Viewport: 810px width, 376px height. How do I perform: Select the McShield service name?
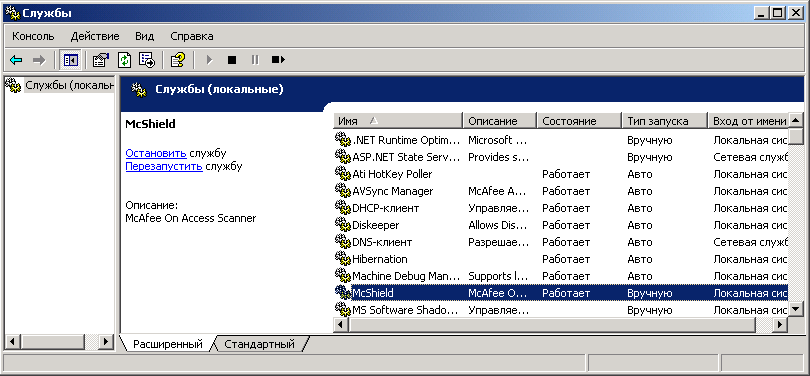point(372,293)
